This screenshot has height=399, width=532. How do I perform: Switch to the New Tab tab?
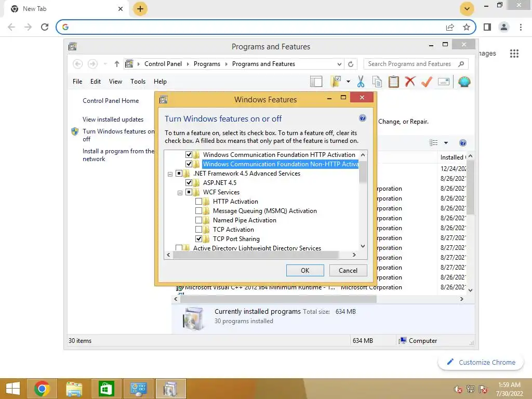66,9
